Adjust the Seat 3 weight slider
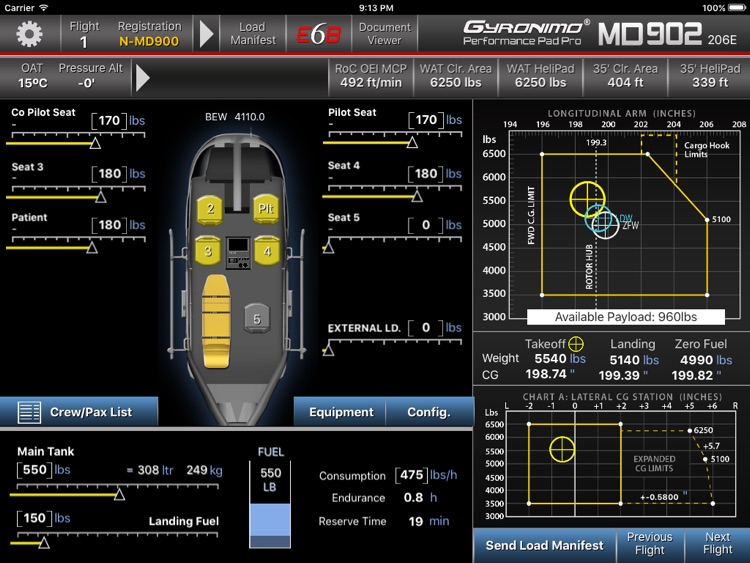The height and width of the screenshot is (563, 750). pos(100,197)
